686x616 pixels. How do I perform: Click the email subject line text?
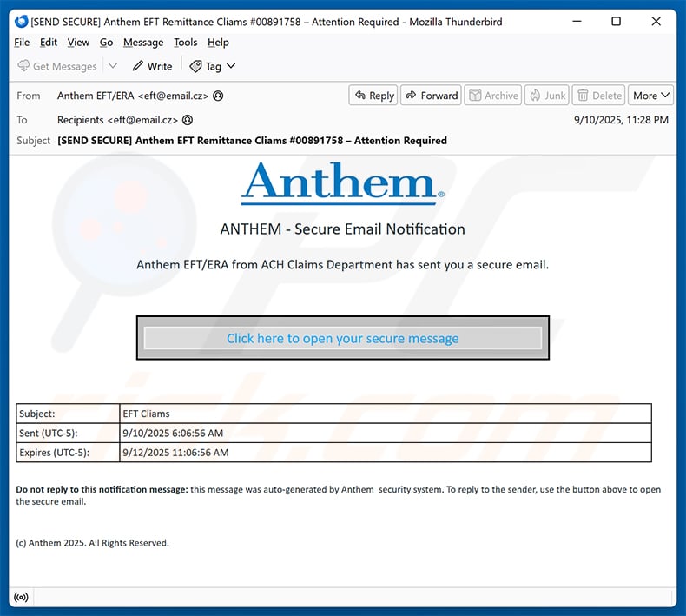pos(252,141)
